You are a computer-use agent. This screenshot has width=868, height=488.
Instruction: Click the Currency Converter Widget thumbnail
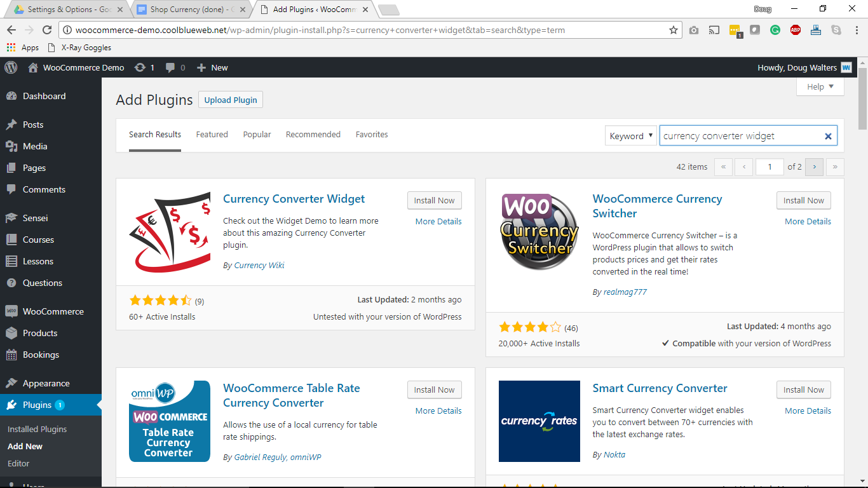tap(170, 232)
